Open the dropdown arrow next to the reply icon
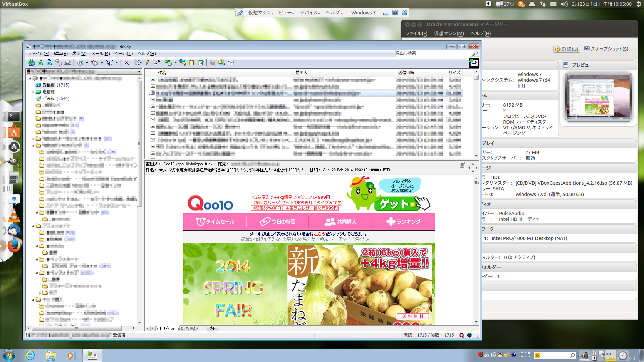Viewport: 644px width, 362px height. (x=102, y=63)
